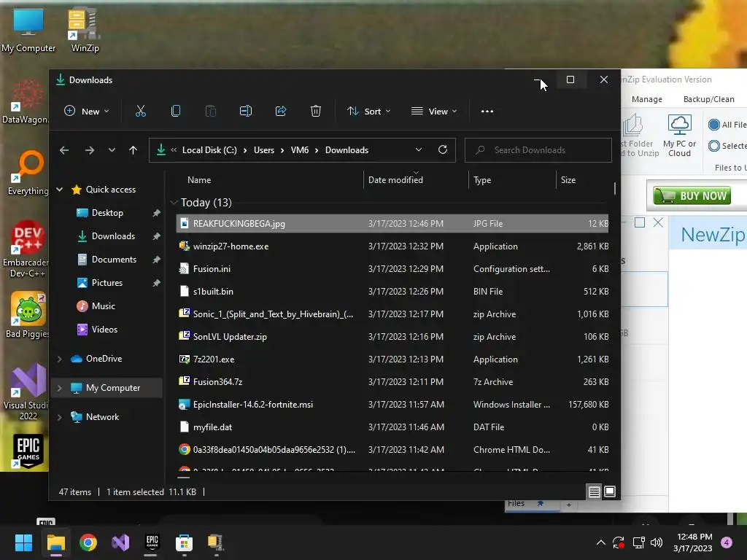Open the New dropdown menu
Screen dimensions: 747x560
pyautogui.click(x=87, y=112)
